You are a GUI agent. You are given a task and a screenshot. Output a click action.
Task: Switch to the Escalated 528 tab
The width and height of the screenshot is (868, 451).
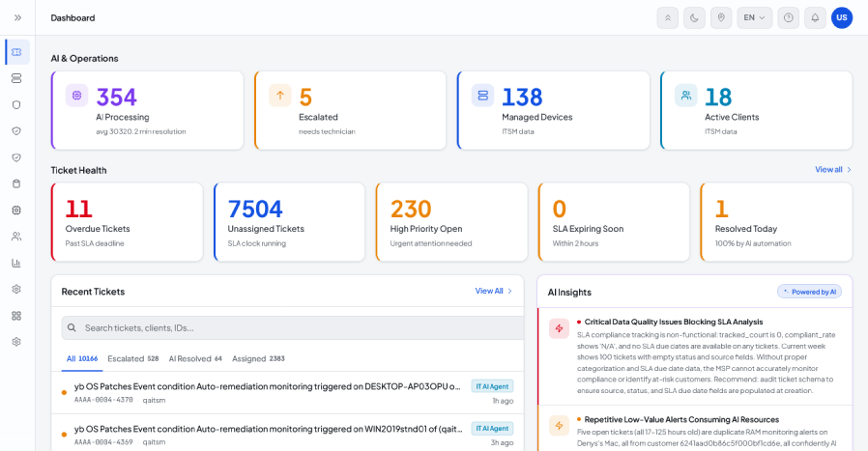(x=132, y=358)
